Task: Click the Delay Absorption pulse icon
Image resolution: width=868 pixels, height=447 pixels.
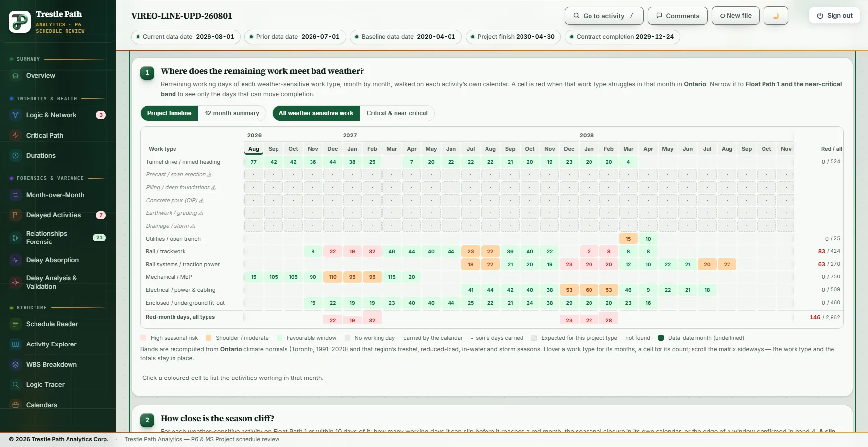Action: coord(16,260)
